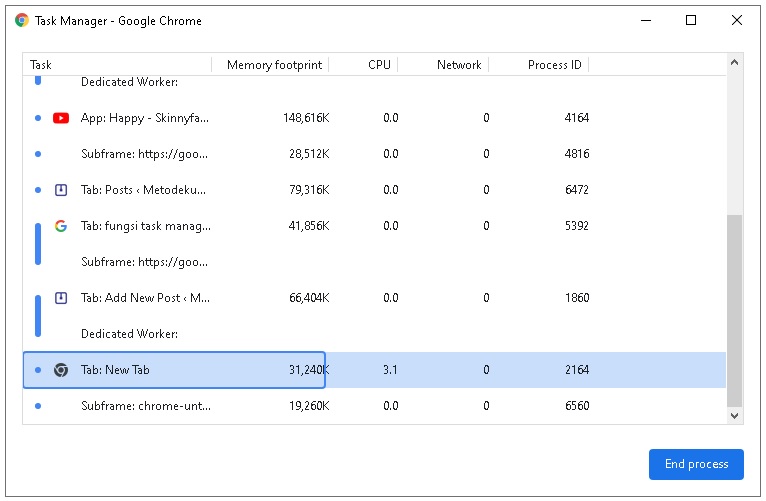Sort by the Task column header
The width and height of the screenshot is (766, 501).
click(x=41, y=65)
